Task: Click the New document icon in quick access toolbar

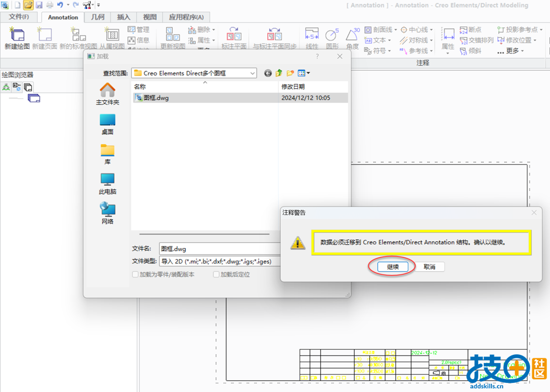Action: coord(17,5)
